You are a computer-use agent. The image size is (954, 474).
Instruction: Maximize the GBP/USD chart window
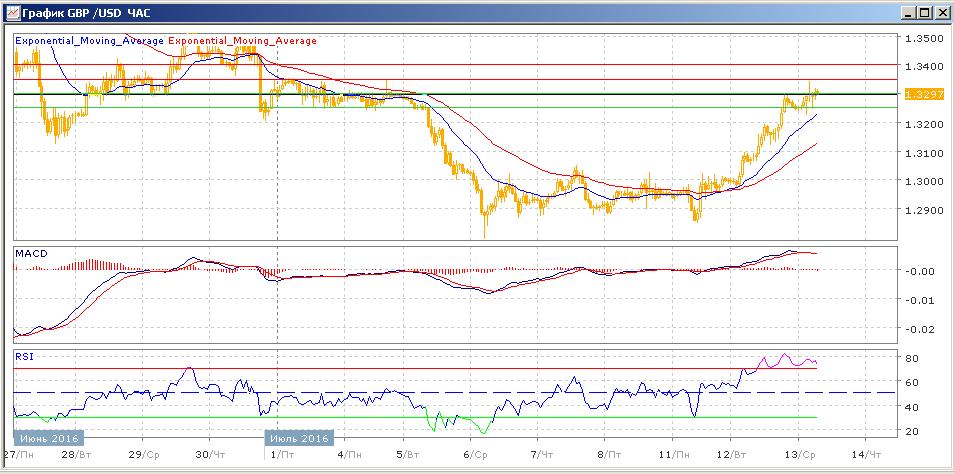tap(924, 13)
